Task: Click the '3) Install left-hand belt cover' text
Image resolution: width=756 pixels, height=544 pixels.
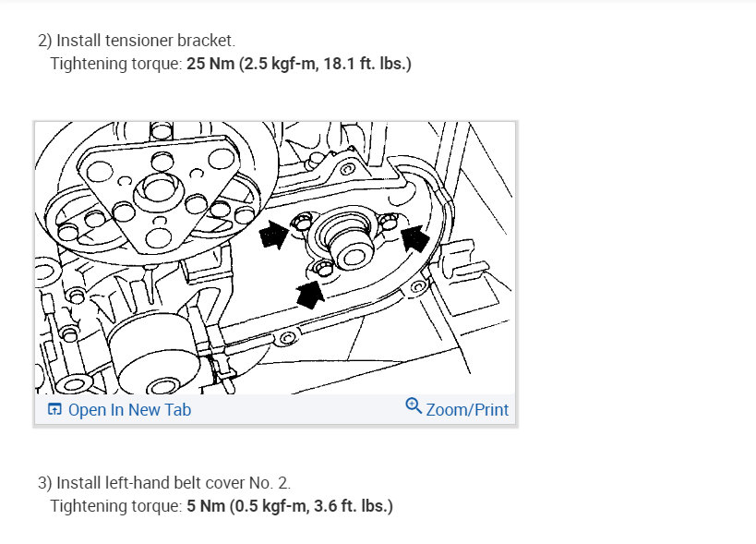Action: pos(164,483)
